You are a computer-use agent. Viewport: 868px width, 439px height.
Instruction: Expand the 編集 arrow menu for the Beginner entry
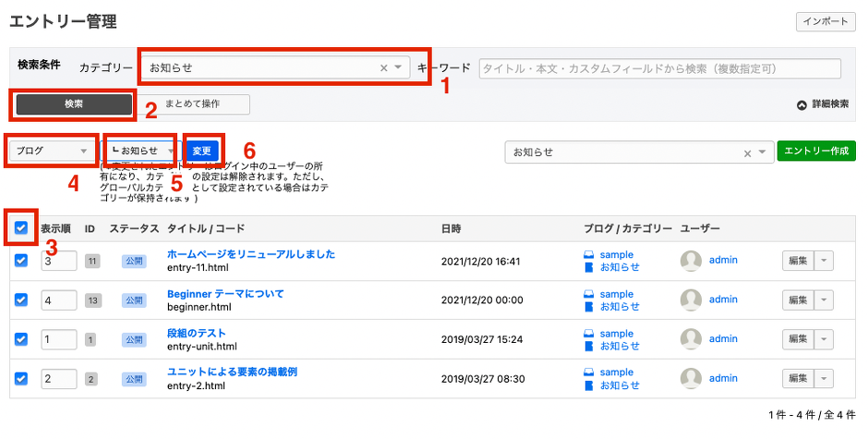[825, 300]
